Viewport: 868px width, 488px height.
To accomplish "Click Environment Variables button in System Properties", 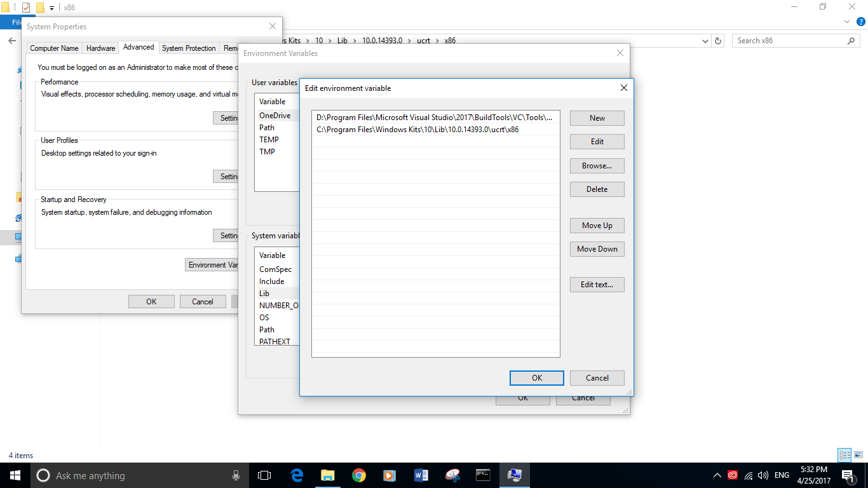I will point(212,265).
